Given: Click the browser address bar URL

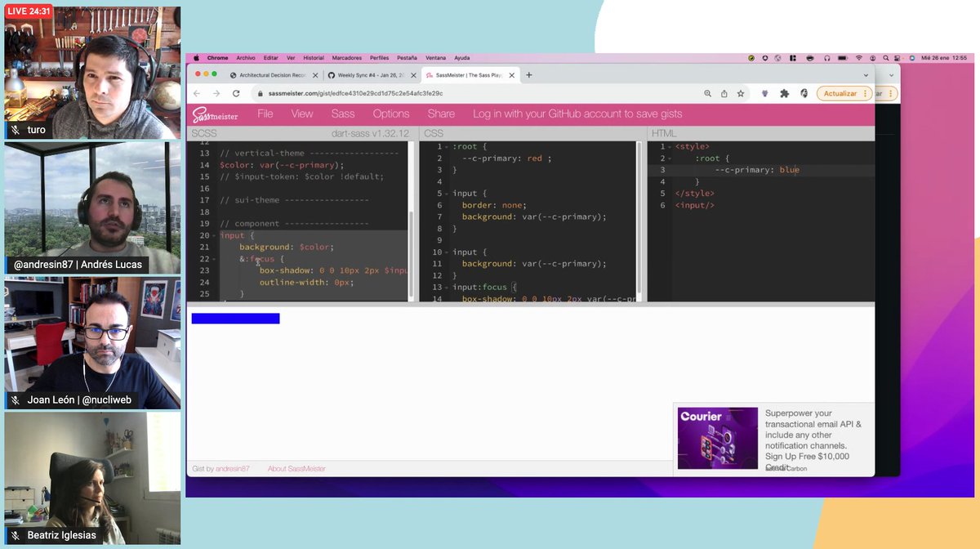Looking at the screenshot, I should pos(355,93).
